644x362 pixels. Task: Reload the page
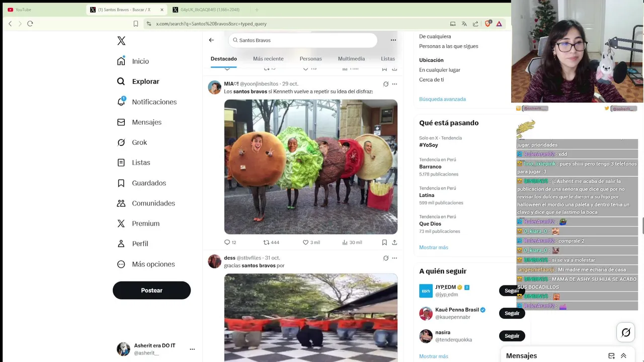click(x=30, y=24)
